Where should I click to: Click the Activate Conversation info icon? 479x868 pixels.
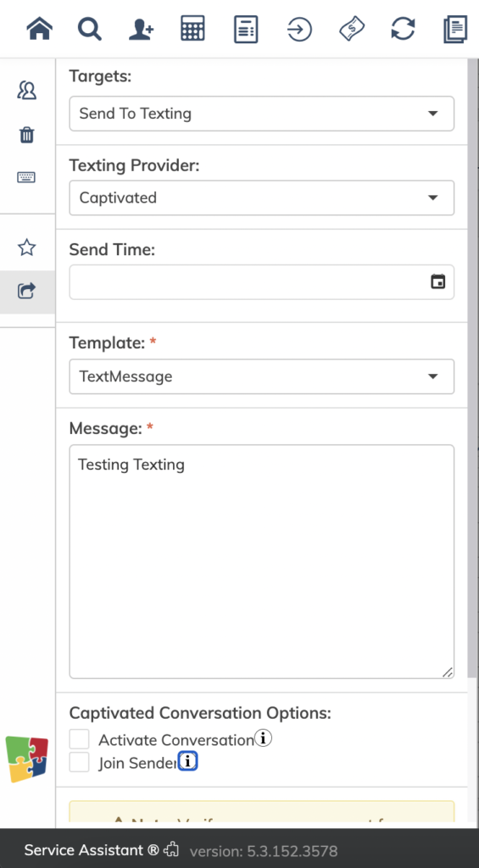point(263,738)
